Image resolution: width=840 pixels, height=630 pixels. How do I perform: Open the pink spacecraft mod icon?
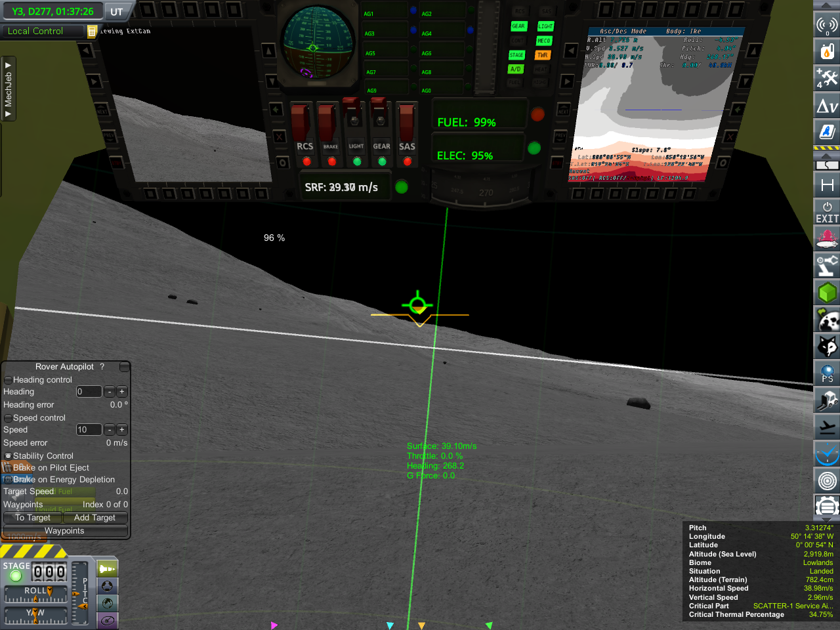827,240
